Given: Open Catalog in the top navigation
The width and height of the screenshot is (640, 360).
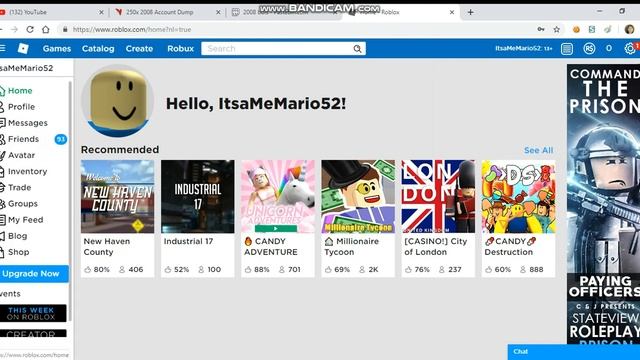Looking at the screenshot, I should (98, 49).
